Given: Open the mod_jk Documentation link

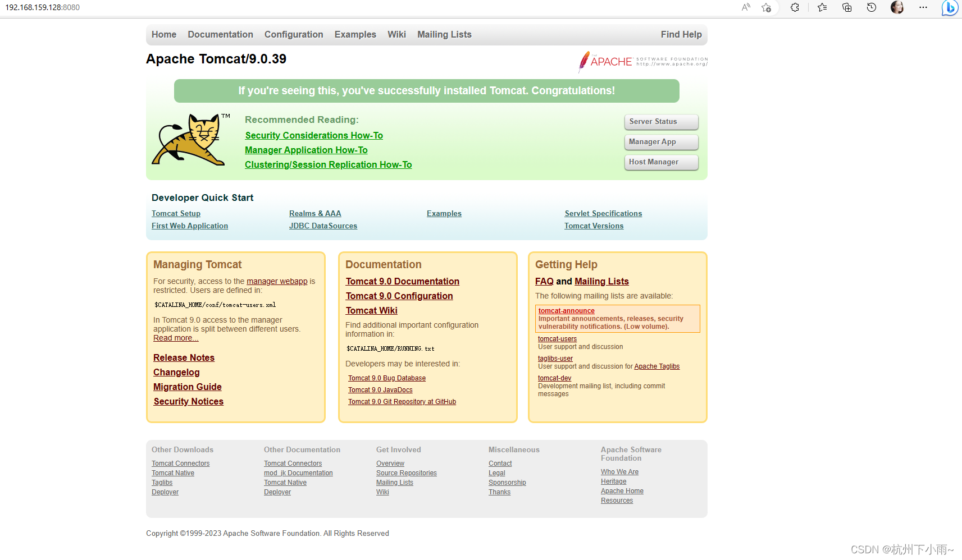Looking at the screenshot, I should pos(298,473).
